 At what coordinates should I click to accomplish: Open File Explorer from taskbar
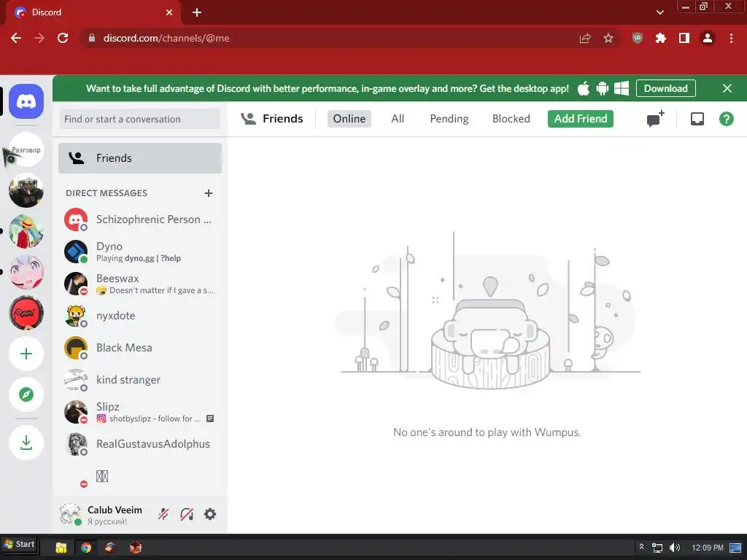click(61, 548)
